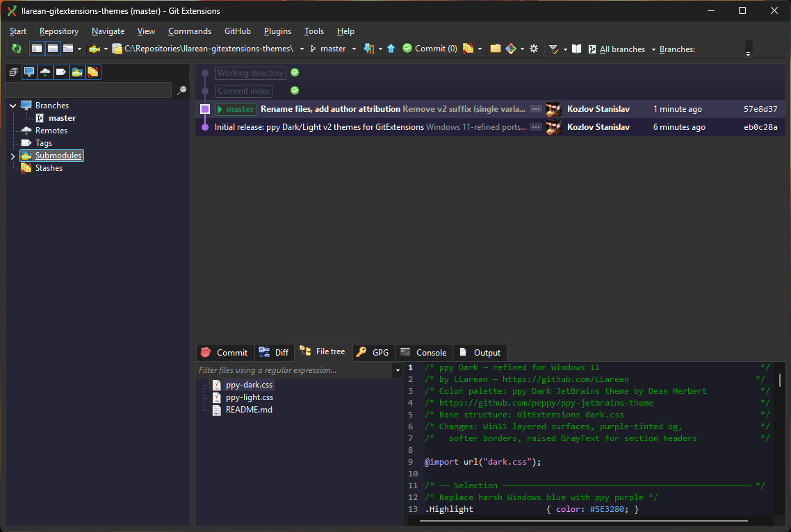The width and height of the screenshot is (791, 532).
Task: Expand the ellipsis on the Rename files commit
Action: click(x=536, y=109)
